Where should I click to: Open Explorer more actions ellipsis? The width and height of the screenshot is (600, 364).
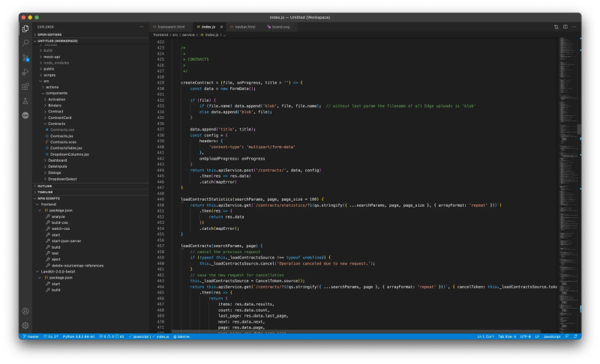[x=142, y=27]
